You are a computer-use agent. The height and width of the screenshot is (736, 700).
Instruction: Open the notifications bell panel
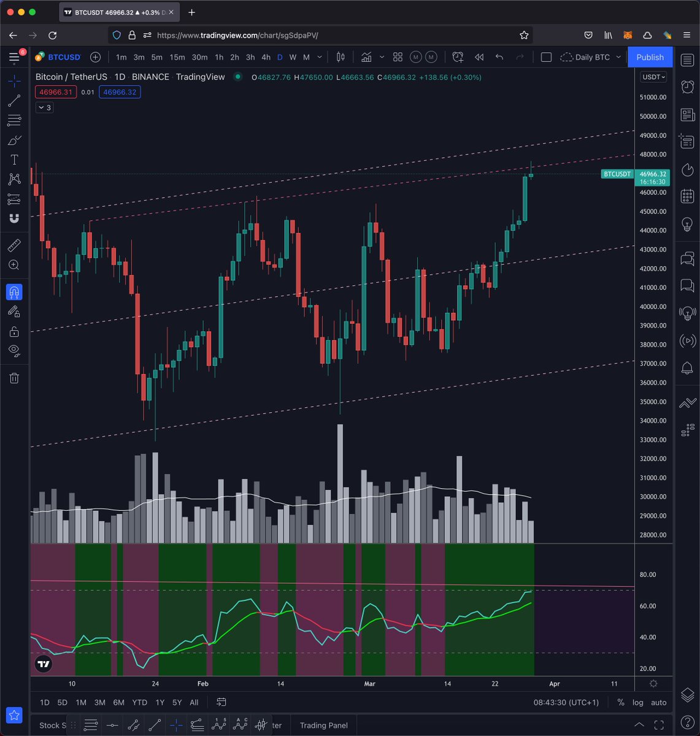687,368
